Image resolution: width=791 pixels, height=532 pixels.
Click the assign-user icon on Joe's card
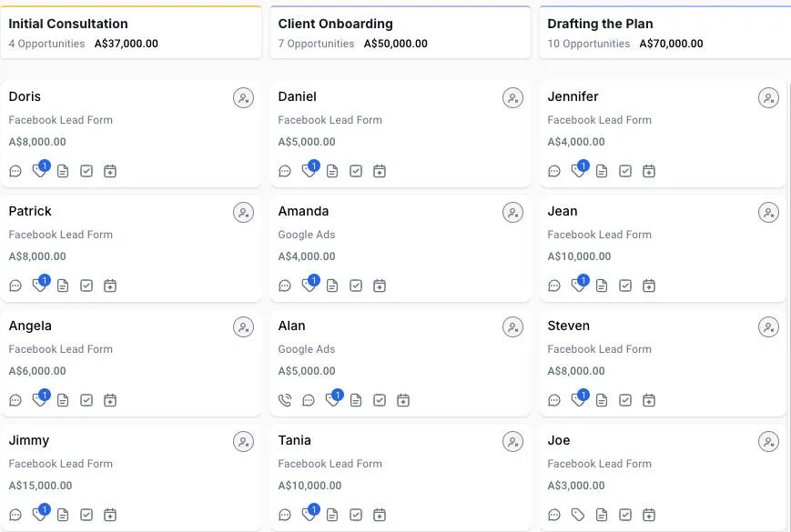click(x=768, y=442)
